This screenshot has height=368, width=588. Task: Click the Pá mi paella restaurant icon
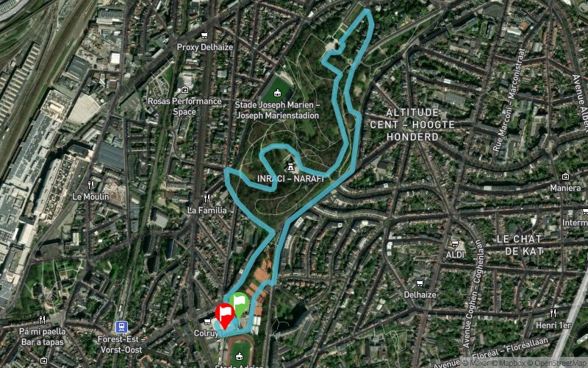tap(43, 320)
